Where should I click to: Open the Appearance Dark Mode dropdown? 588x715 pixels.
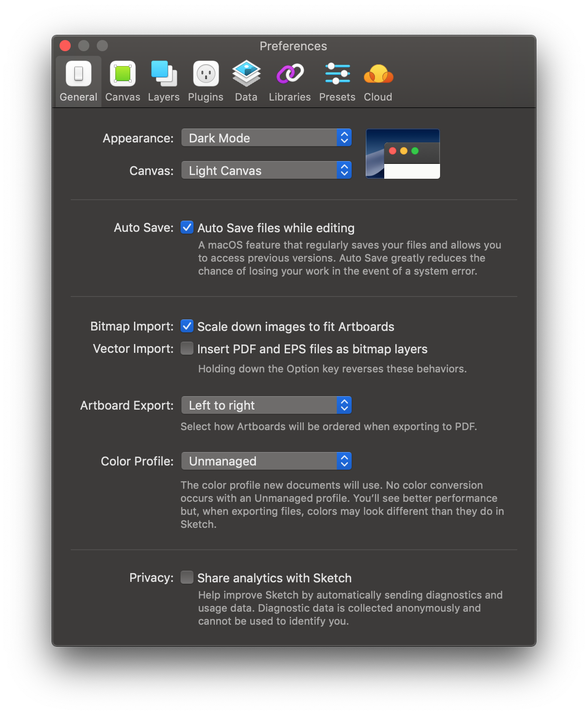[267, 138]
